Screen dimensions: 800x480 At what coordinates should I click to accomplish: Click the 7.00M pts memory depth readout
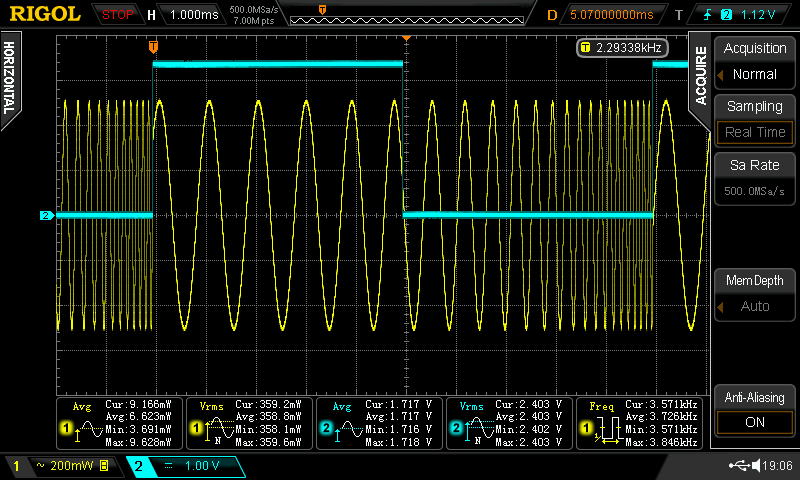pyautogui.click(x=254, y=21)
